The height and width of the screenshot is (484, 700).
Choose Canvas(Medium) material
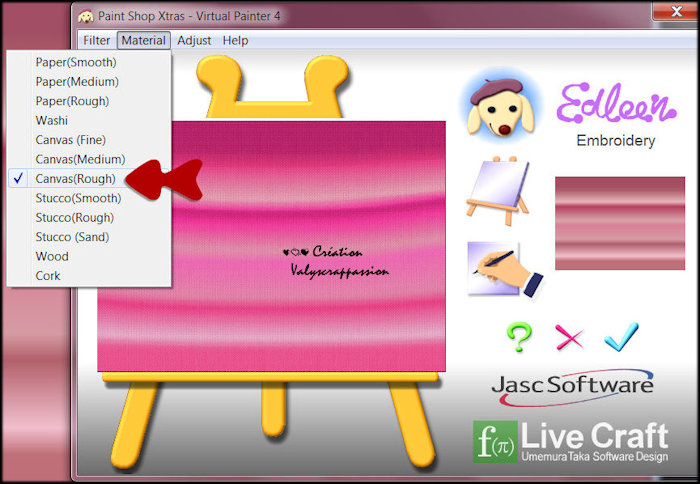tap(89, 159)
